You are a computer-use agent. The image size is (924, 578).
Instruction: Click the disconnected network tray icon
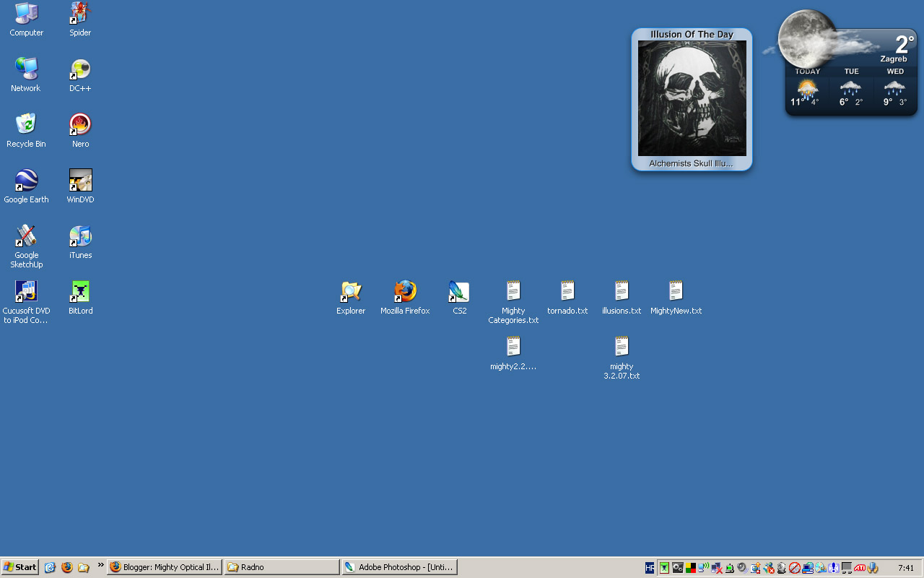[716, 568]
